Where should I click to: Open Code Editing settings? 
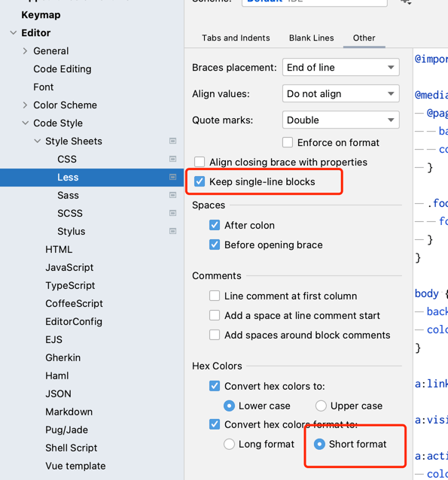tap(62, 69)
